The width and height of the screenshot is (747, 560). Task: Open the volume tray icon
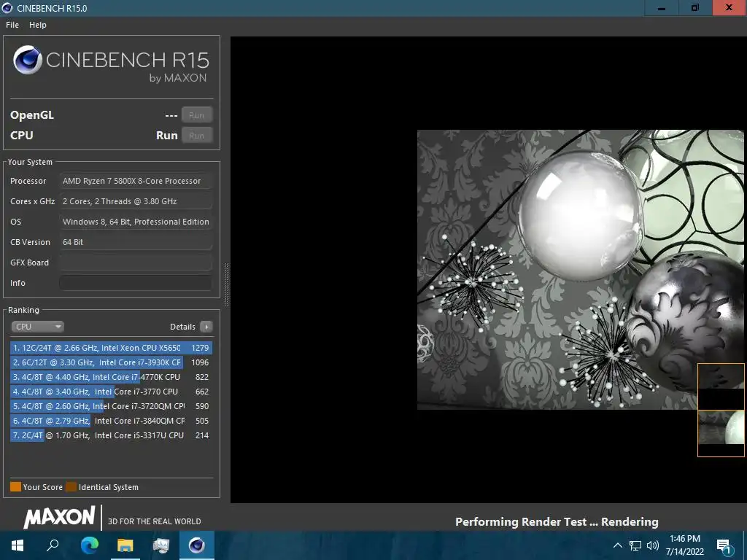pos(653,545)
